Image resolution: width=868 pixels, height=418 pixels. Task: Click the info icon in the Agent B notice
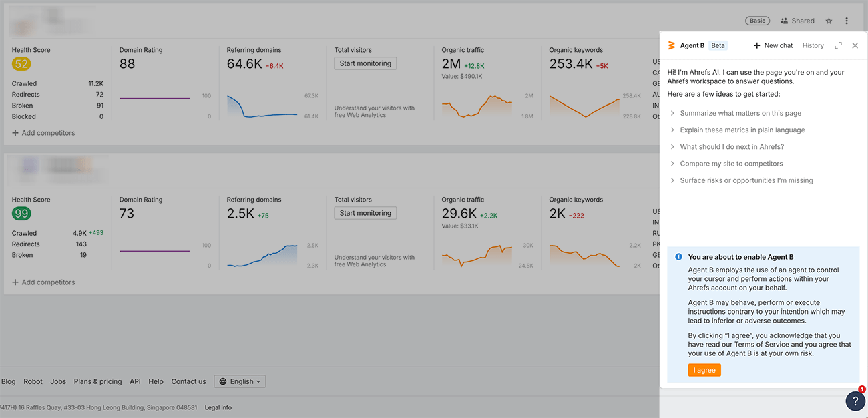pyautogui.click(x=678, y=256)
